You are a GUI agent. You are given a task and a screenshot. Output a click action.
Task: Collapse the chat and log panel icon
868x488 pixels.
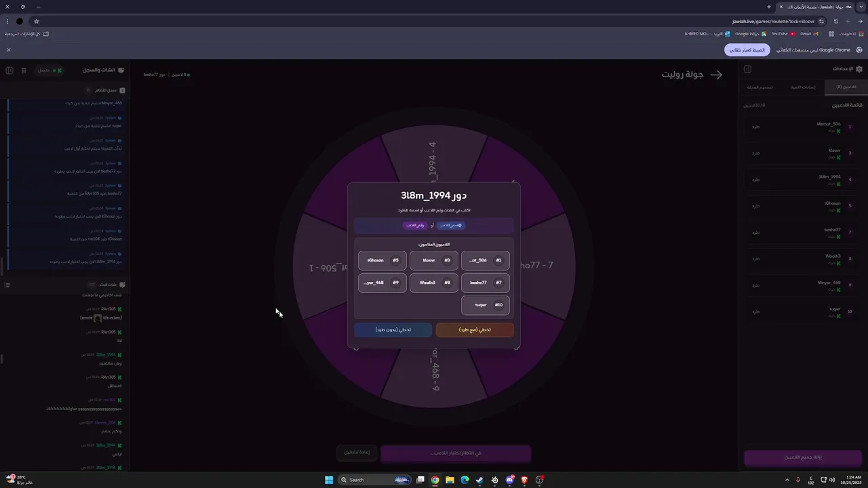click(9, 70)
